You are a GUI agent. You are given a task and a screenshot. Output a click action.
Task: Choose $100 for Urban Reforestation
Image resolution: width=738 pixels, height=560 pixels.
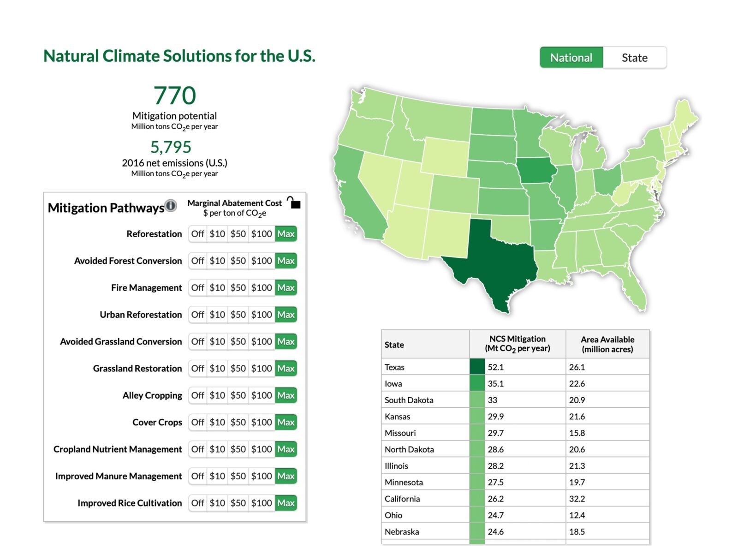point(262,315)
